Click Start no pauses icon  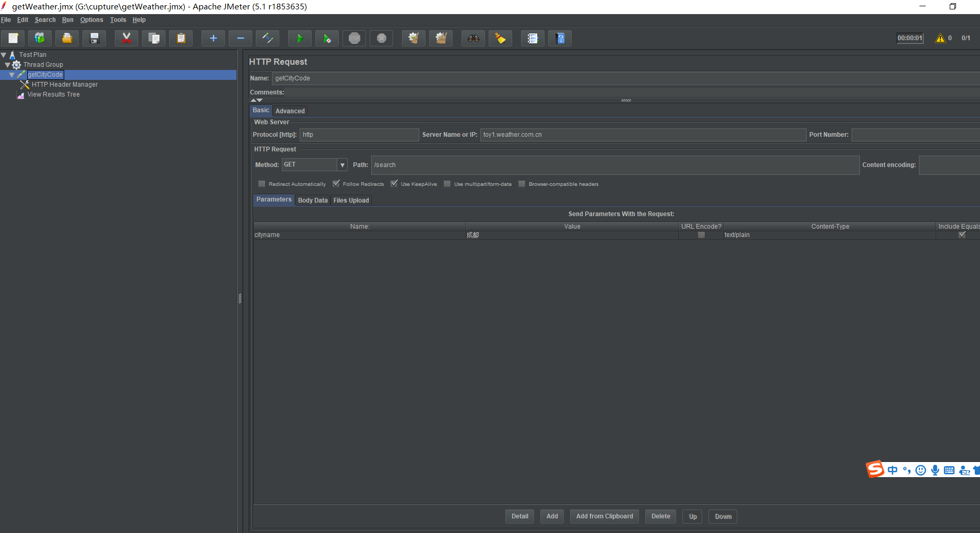(x=327, y=38)
